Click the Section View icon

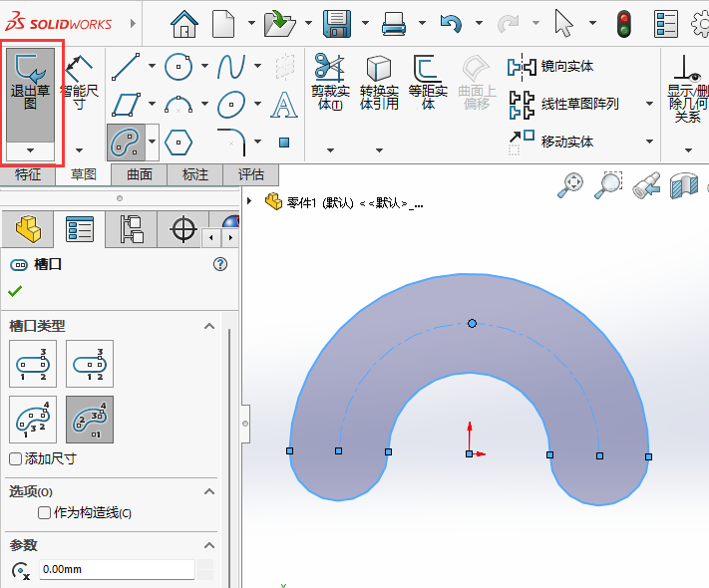click(x=684, y=184)
